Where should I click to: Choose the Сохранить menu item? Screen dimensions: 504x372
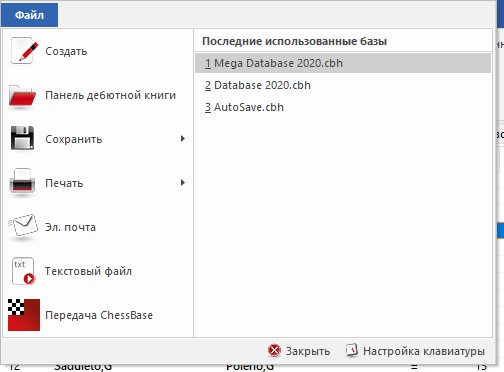pos(73,139)
